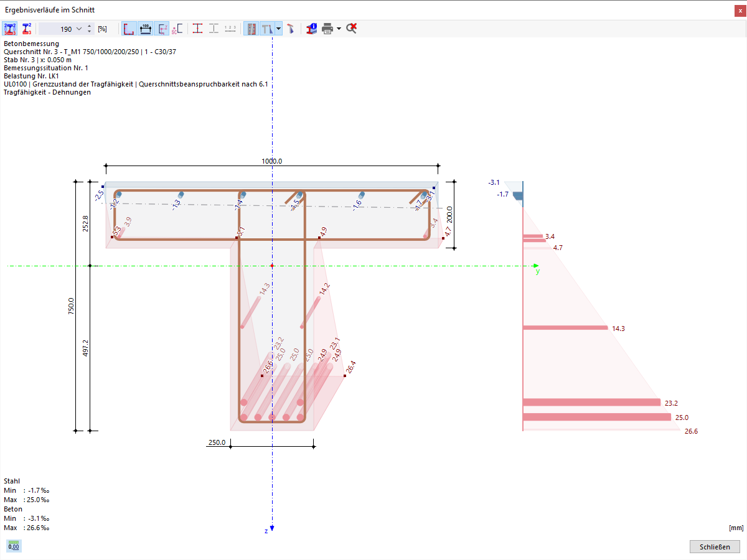Click the green y axis label
This screenshot has height=560, width=747.
coord(538,272)
